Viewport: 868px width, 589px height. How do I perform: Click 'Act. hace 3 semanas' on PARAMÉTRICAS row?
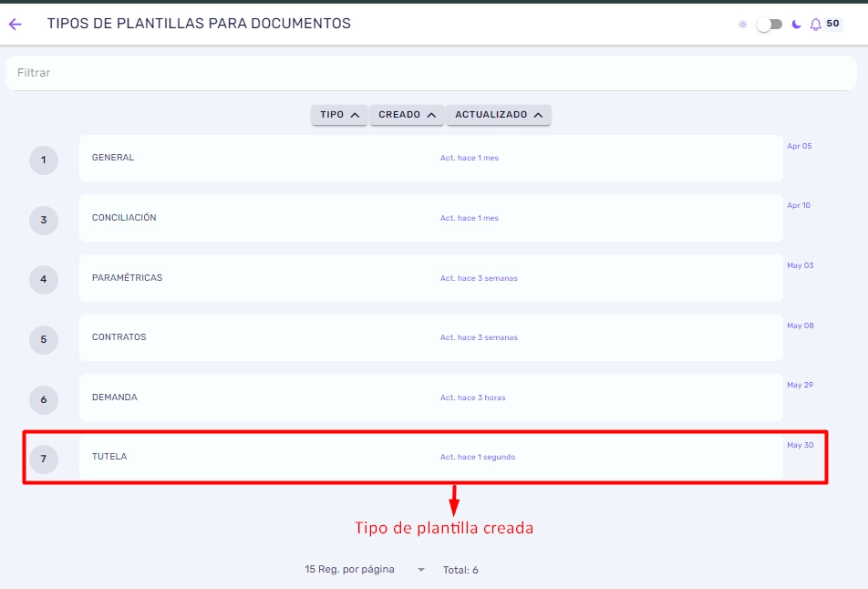click(x=479, y=278)
